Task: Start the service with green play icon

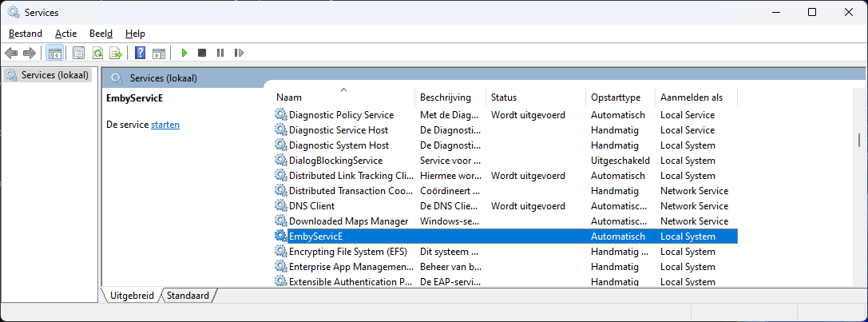Action: coord(184,53)
